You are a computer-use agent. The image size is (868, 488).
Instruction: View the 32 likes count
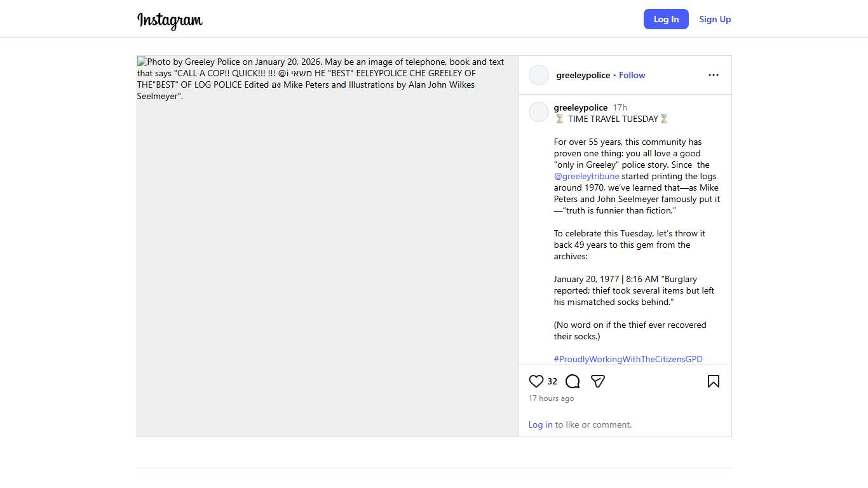pyautogui.click(x=552, y=381)
